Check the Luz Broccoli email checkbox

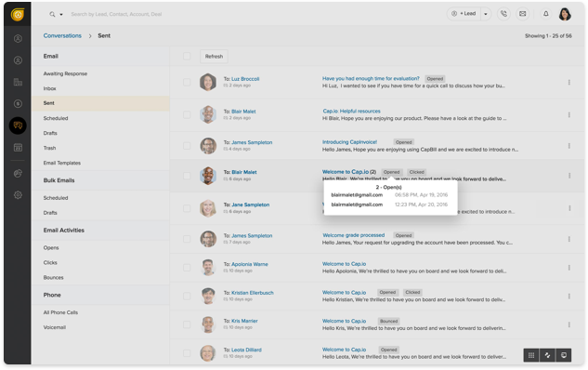[x=187, y=82]
